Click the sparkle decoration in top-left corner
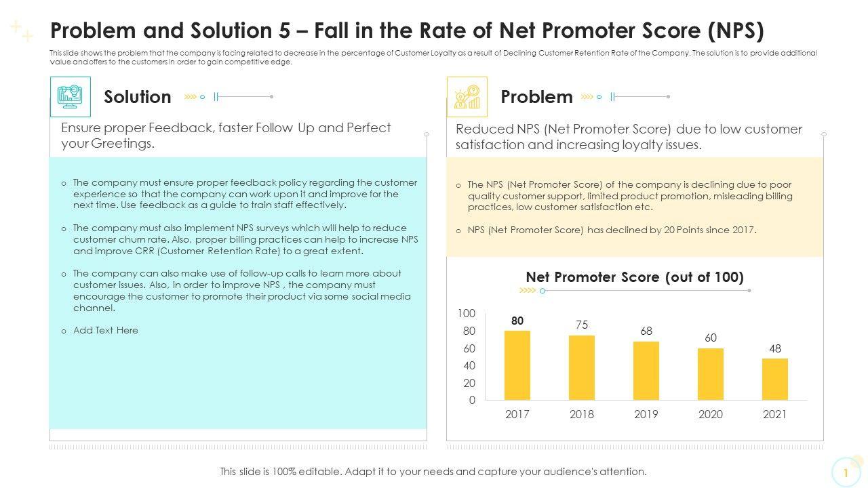Viewport: 868px width, 488px height. tap(22, 31)
